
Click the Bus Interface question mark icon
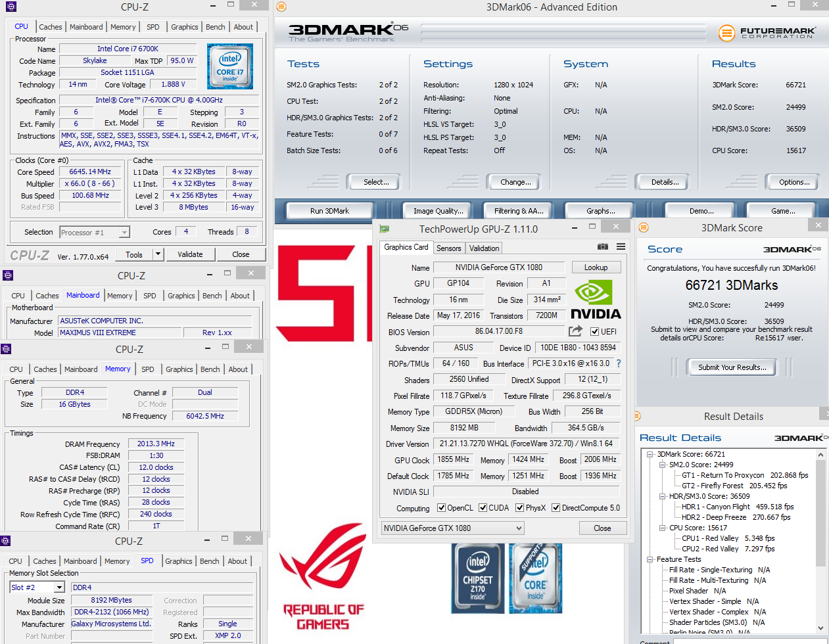coord(619,363)
